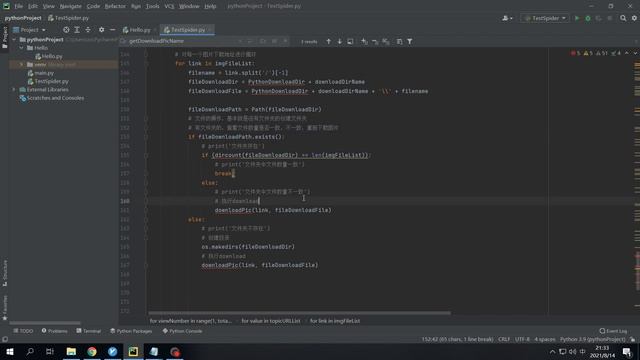Click pythonProject breadcrumb in navigation bar
Image resolution: width=640 pixels, height=360 pixels.
[x=23, y=18]
